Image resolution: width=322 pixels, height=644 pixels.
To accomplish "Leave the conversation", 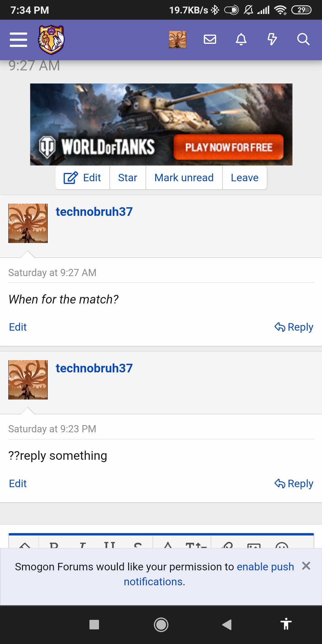I will click(x=244, y=178).
